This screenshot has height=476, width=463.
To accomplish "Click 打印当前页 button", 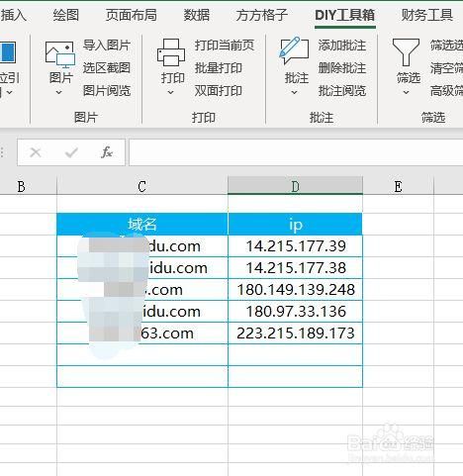I will (x=225, y=46).
